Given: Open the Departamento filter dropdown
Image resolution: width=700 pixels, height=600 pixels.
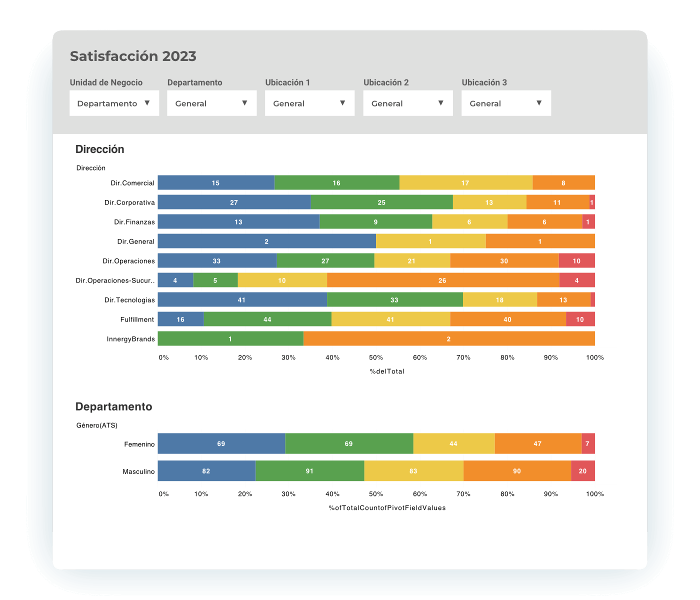Looking at the screenshot, I should pyautogui.click(x=212, y=103).
